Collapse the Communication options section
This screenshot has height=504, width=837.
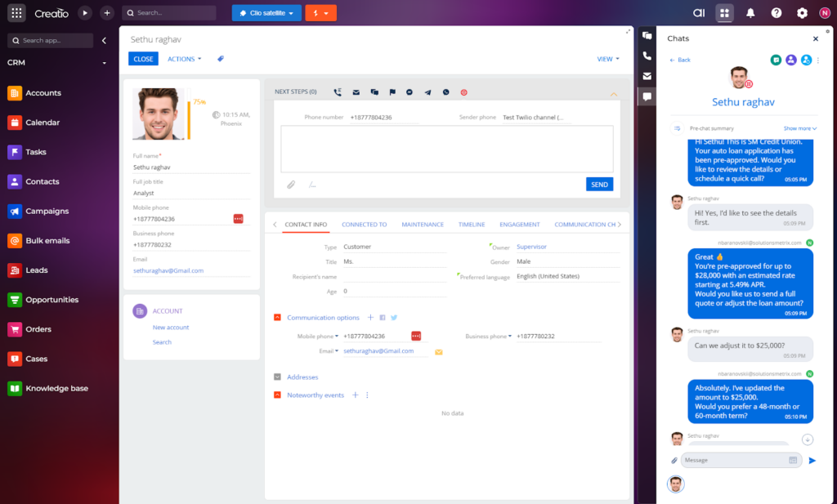[x=278, y=317]
